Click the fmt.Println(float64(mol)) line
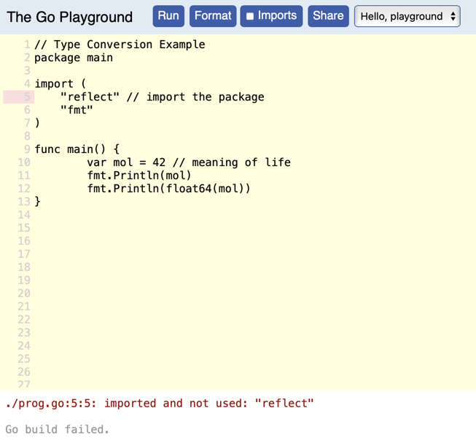The height and width of the screenshot is (448, 476). [x=168, y=189]
